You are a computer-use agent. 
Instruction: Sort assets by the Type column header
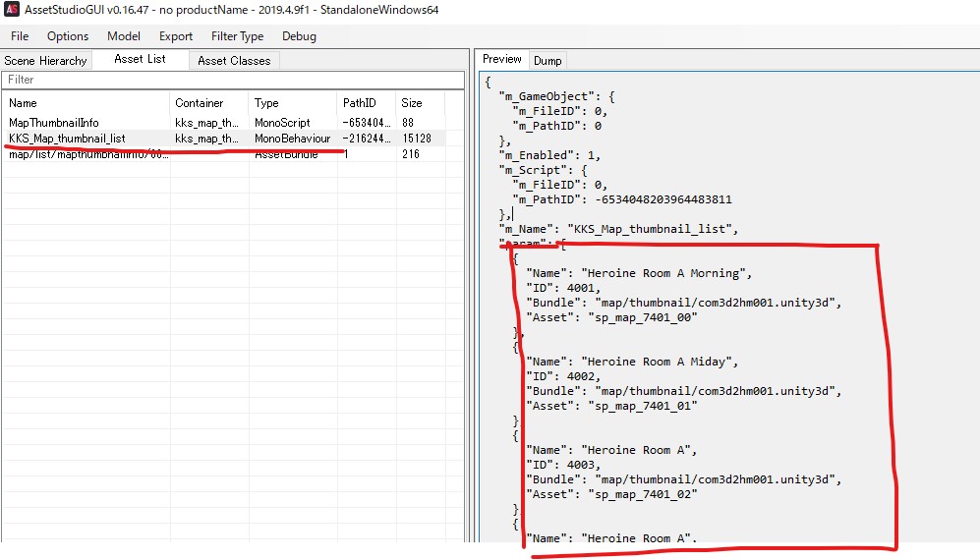[292, 103]
